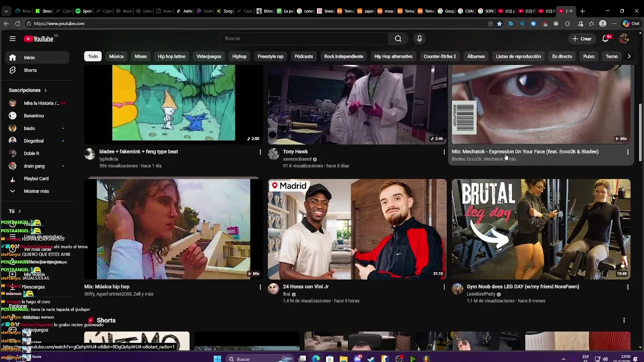Show hidden tray icons chevron
Screen dimensions: 644x362
(563, 359)
